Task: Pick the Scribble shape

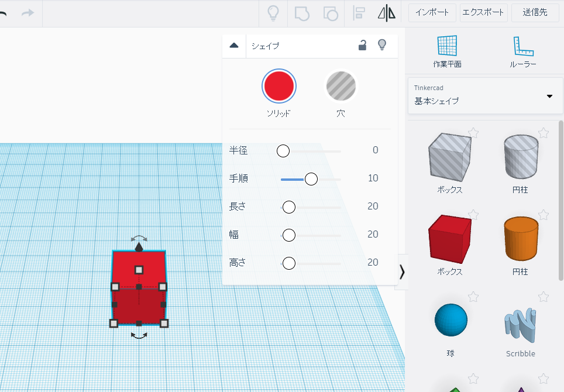Action: (521, 325)
